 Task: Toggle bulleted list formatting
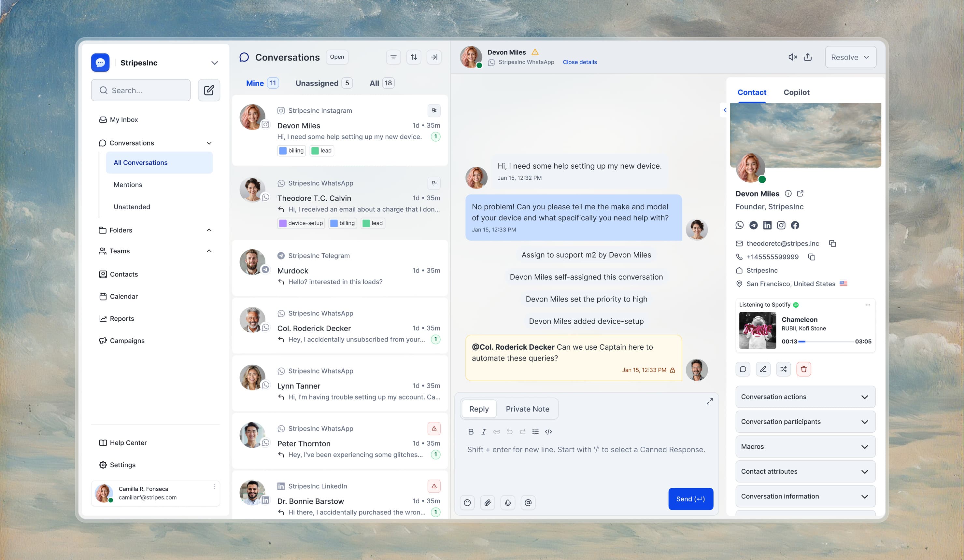pos(535,431)
